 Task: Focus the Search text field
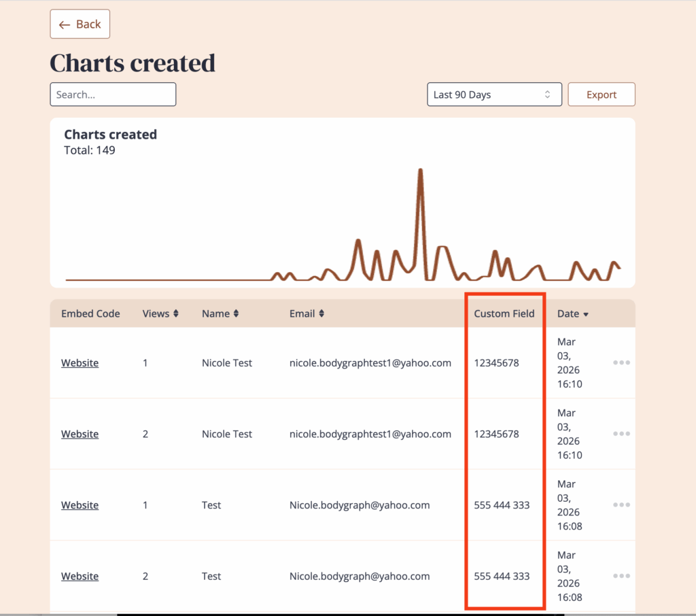(113, 95)
